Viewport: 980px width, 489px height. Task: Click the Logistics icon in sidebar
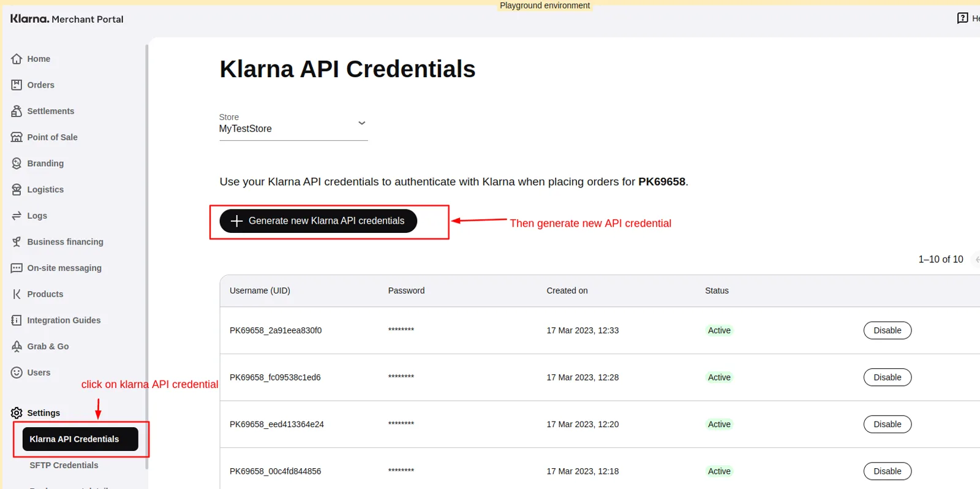click(x=17, y=189)
